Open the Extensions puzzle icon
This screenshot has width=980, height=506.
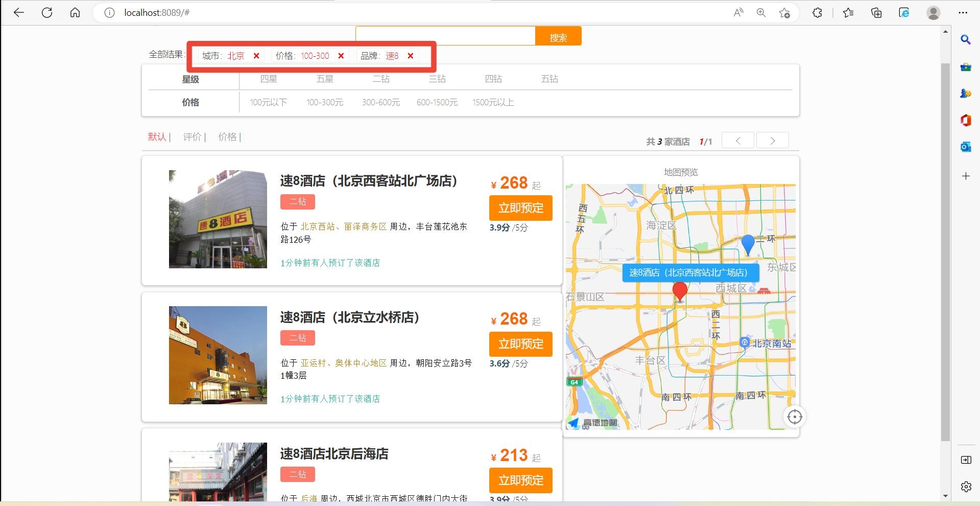click(x=817, y=13)
